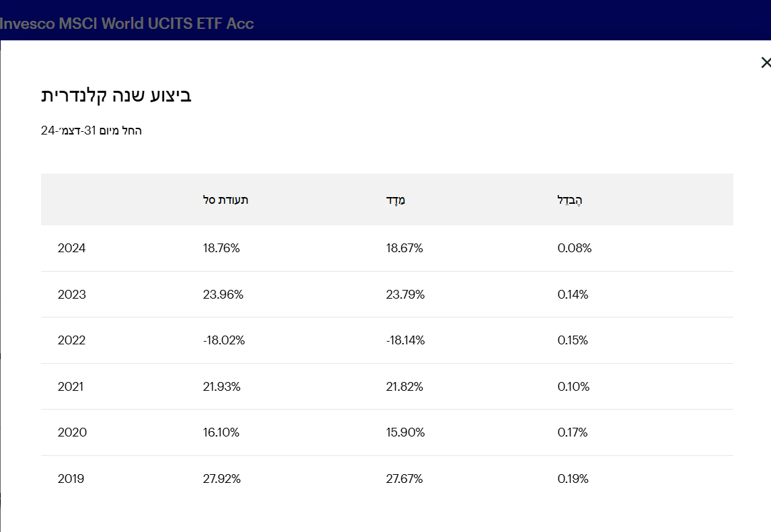Click the הבדל column header

click(569, 200)
